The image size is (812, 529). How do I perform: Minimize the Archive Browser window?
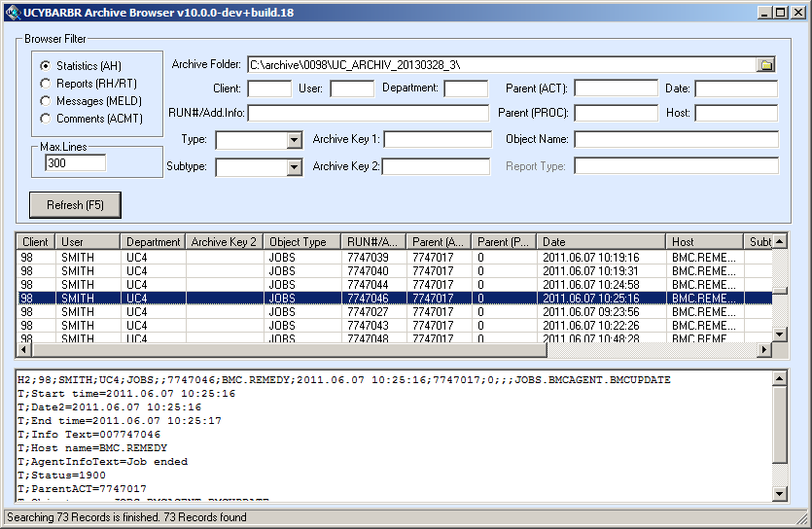(x=765, y=13)
